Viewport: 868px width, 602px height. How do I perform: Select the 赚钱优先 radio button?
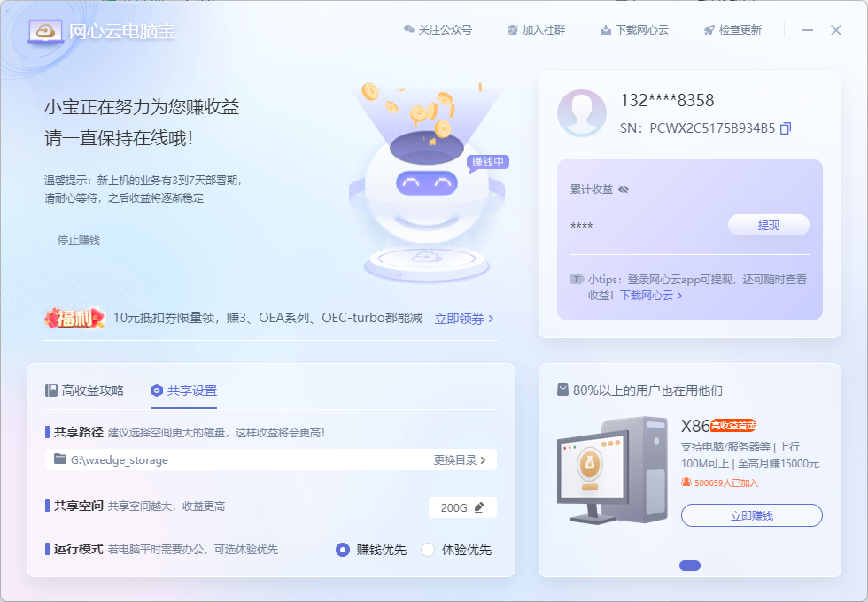(343, 550)
